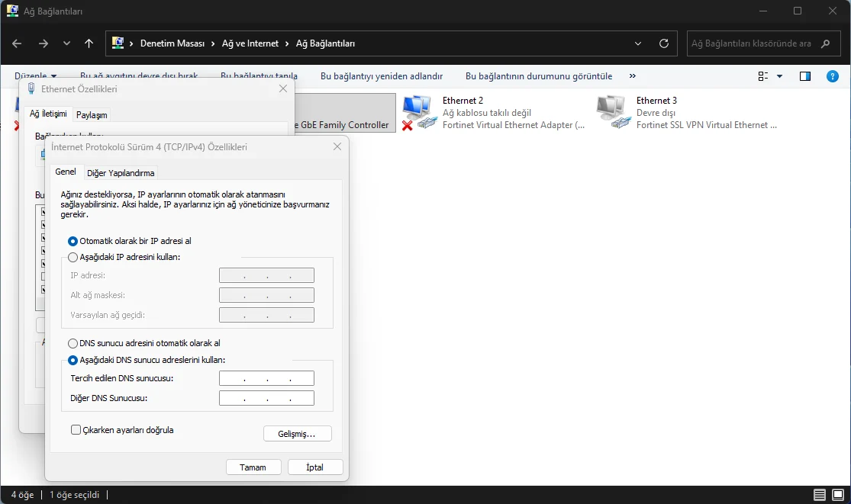The height and width of the screenshot is (504, 851).
Task: Click Ağ Bağlantıları breadcrumb
Action: tap(326, 43)
